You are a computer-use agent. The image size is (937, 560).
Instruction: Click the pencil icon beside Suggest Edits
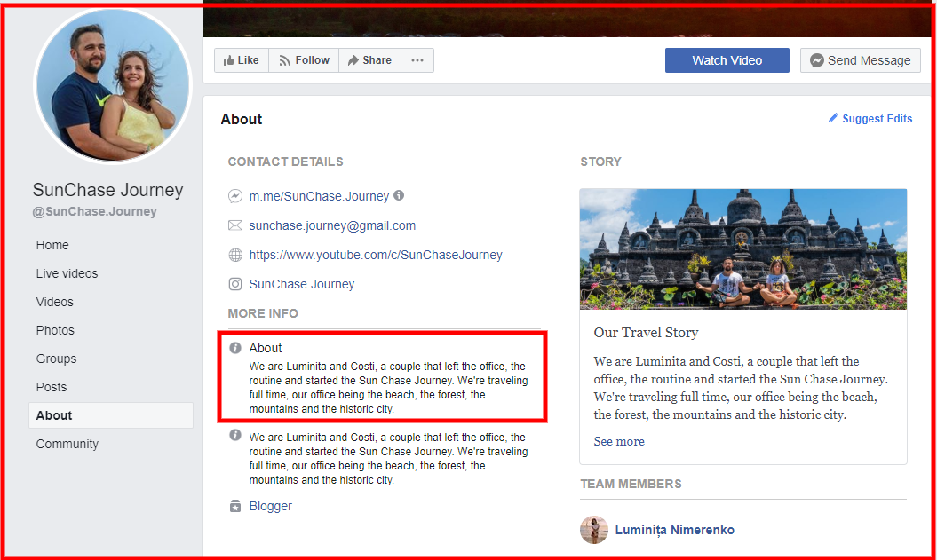click(833, 118)
